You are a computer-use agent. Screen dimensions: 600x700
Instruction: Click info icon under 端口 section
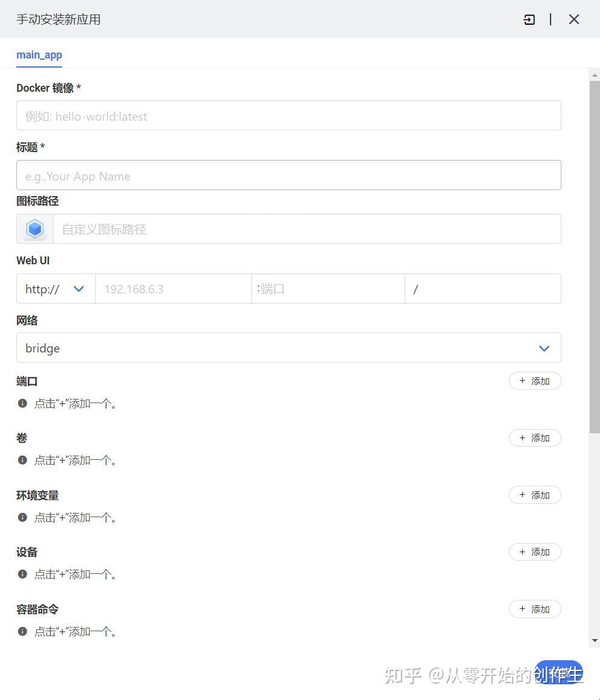point(22,403)
